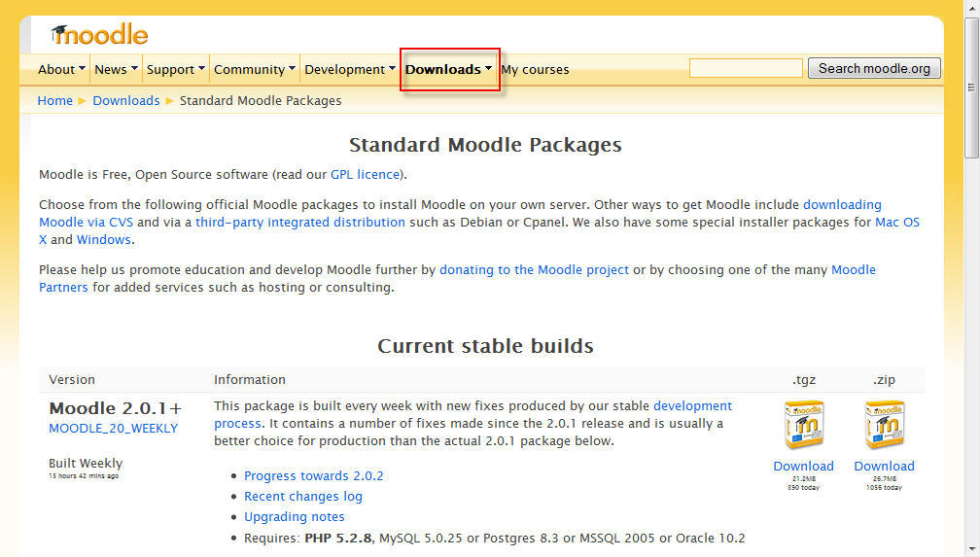Open the GPL licence link

coord(365,174)
